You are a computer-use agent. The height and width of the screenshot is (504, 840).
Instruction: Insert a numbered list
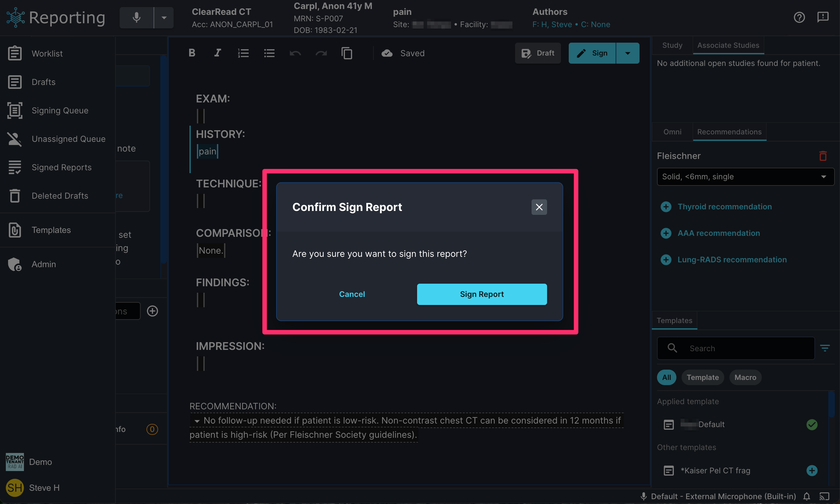243,53
